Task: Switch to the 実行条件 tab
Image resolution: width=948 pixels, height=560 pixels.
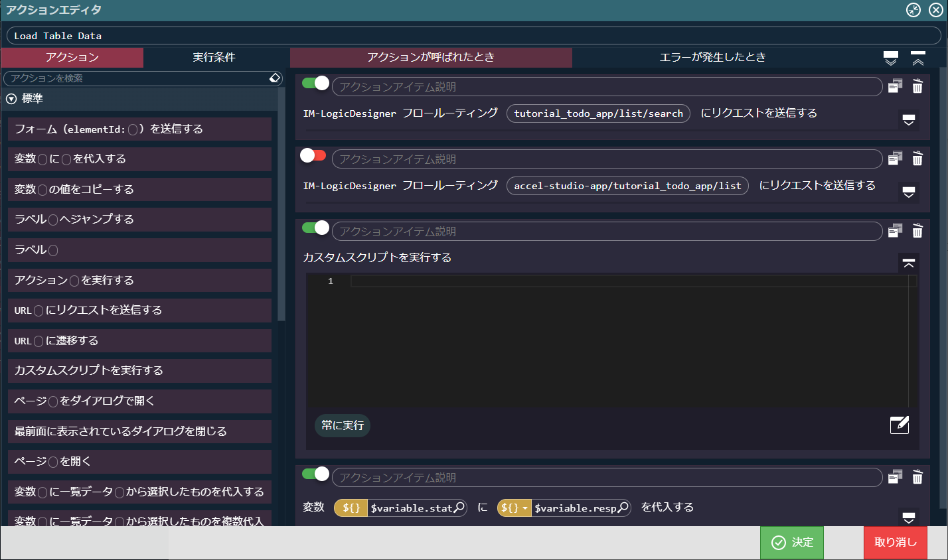Action: 214,57
